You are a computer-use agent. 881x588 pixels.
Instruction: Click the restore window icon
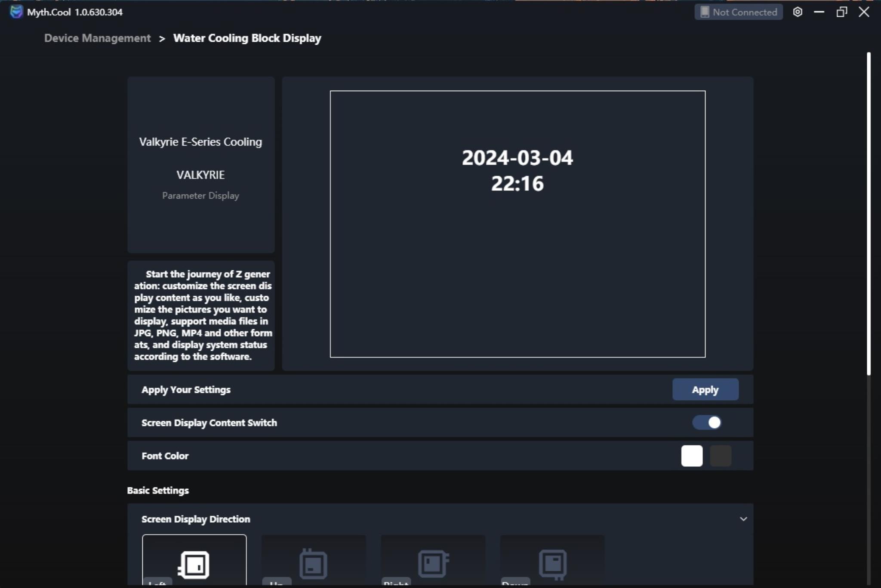(x=841, y=12)
